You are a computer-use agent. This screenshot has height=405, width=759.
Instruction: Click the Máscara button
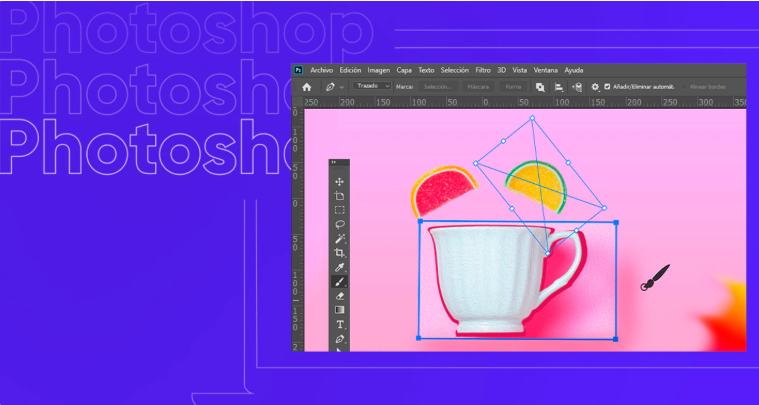479,87
